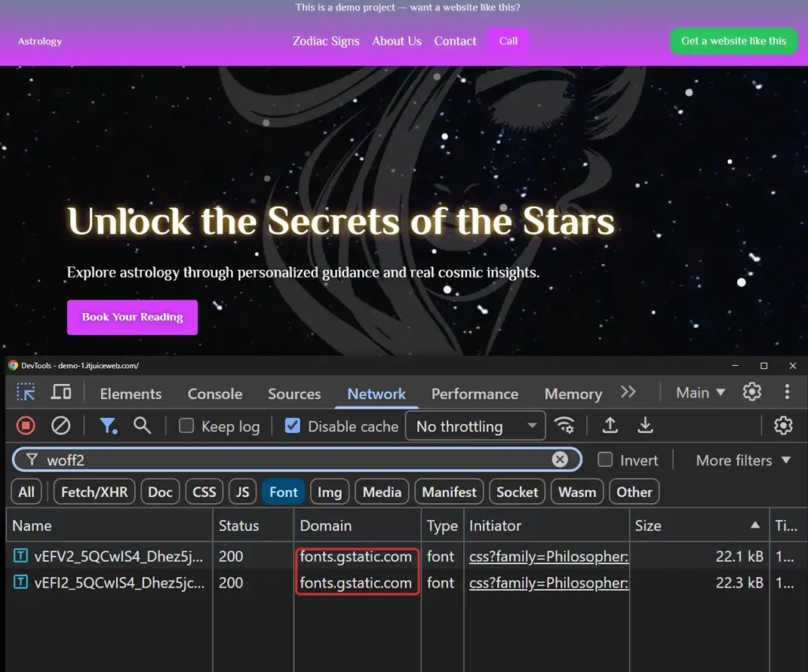Activate the inspect element picker icon
This screenshot has height=672, width=808.
[25, 392]
